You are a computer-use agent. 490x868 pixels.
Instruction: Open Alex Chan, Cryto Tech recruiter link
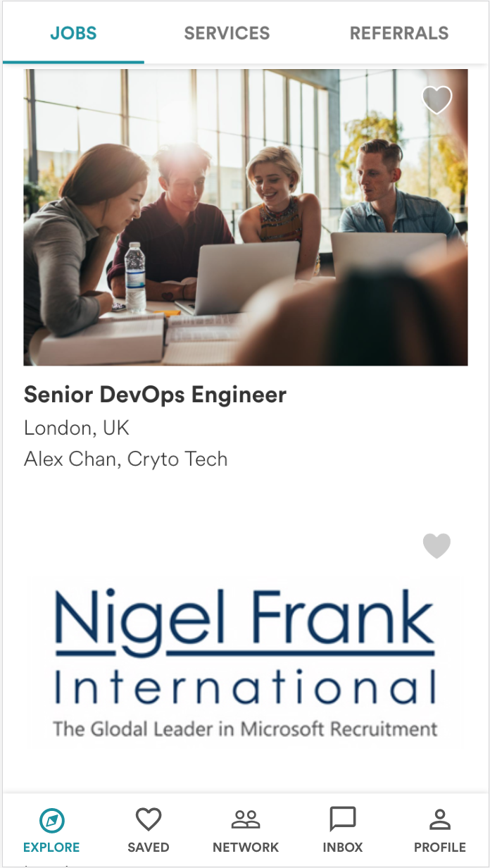point(126,459)
